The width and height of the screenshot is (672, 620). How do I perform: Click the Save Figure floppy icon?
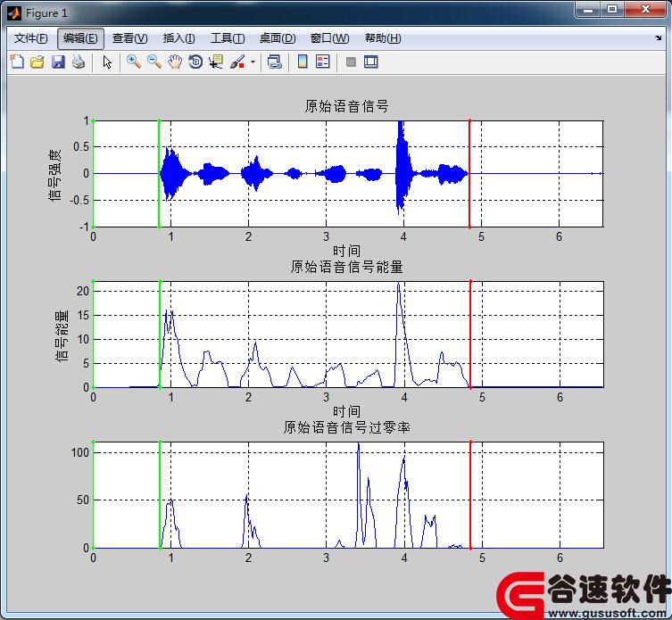pos(58,62)
